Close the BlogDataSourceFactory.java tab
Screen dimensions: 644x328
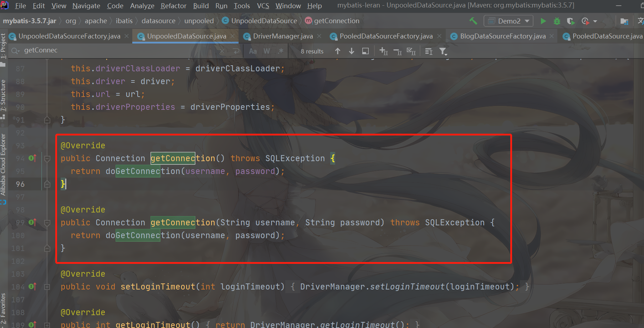[x=552, y=36]
